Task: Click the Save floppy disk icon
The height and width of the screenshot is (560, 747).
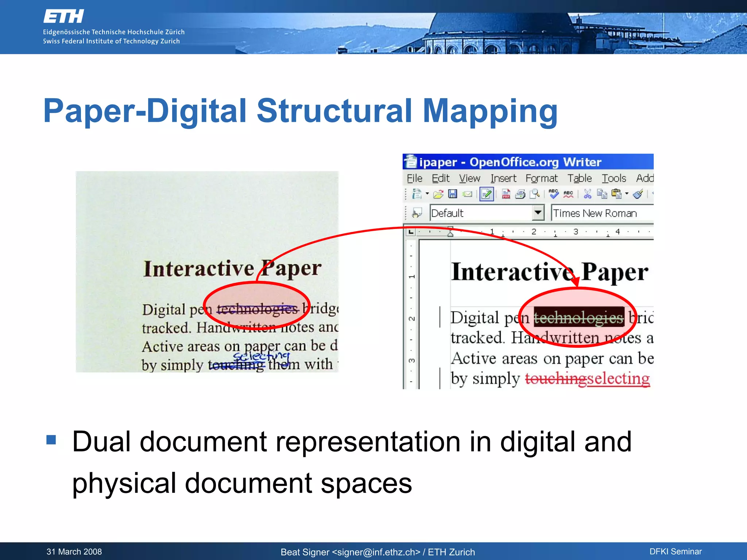Action: coord(453,194)
